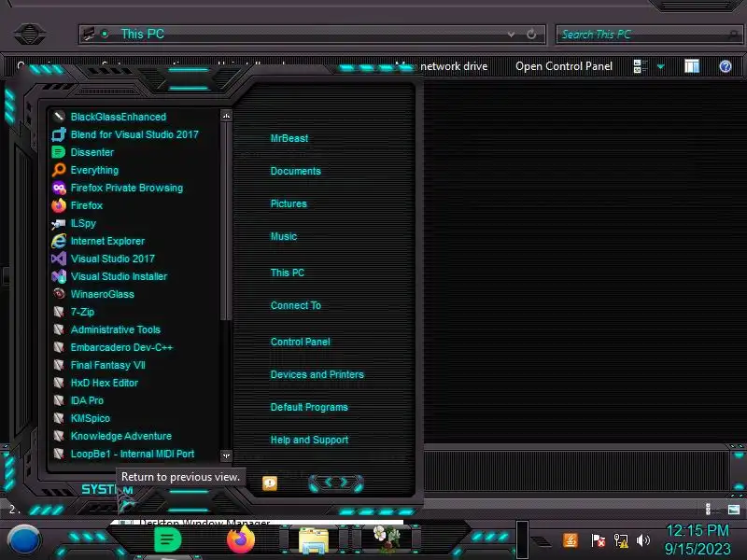The height and width of the screenshot is (560, 747).
Task: Open the MrBeast user folder link
Action: coord(289,138)
